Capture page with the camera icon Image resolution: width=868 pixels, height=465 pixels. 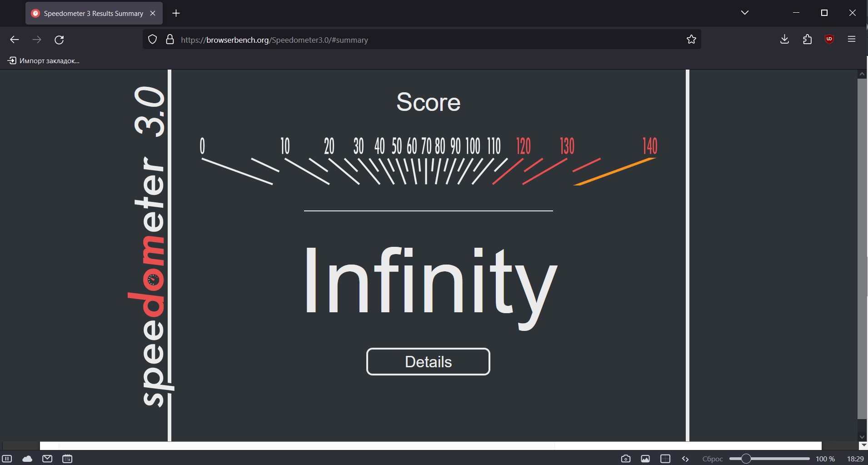(x=626, y=459)
